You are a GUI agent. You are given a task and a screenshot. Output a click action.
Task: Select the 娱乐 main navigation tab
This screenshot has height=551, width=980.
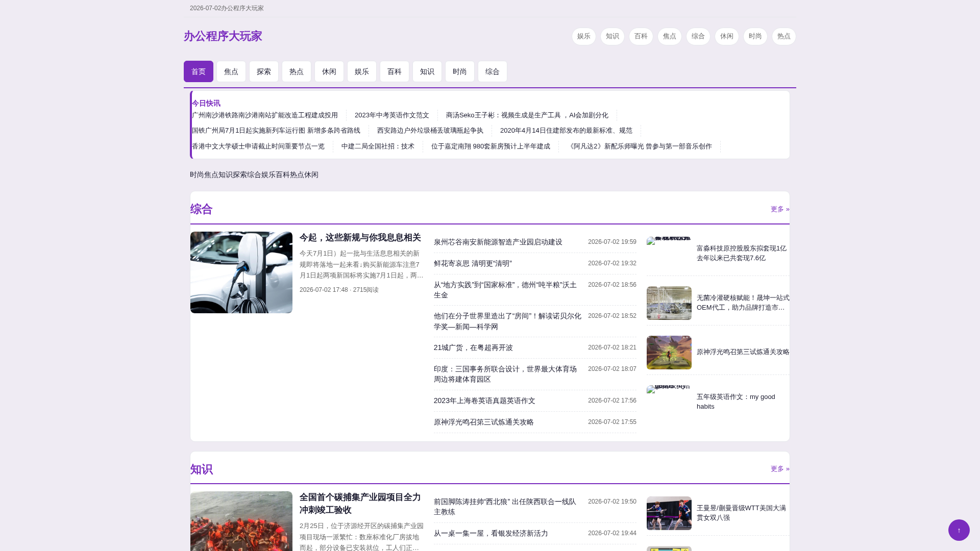[362, 71]
